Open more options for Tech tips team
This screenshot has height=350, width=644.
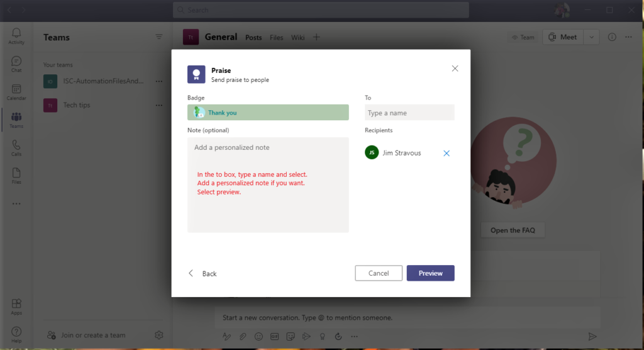click(x=159, y=105)
